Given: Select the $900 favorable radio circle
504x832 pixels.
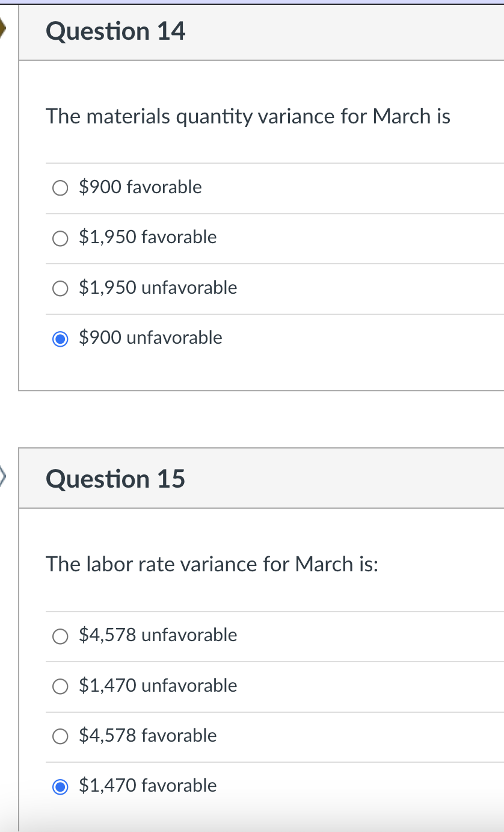Looking at the screenshot, I should pyautogui.click(x=61, y=188).
